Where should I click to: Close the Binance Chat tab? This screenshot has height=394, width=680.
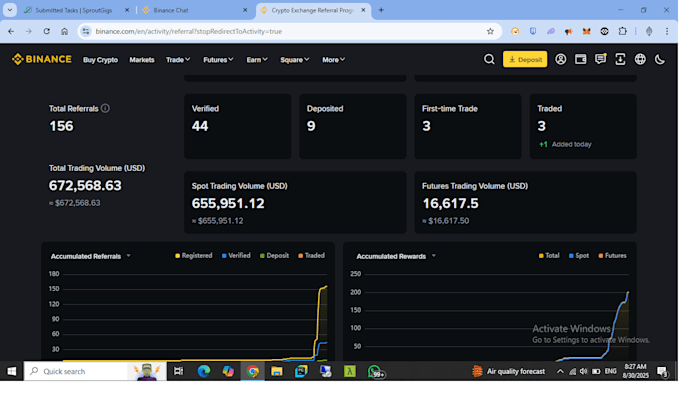click(245, 10)
